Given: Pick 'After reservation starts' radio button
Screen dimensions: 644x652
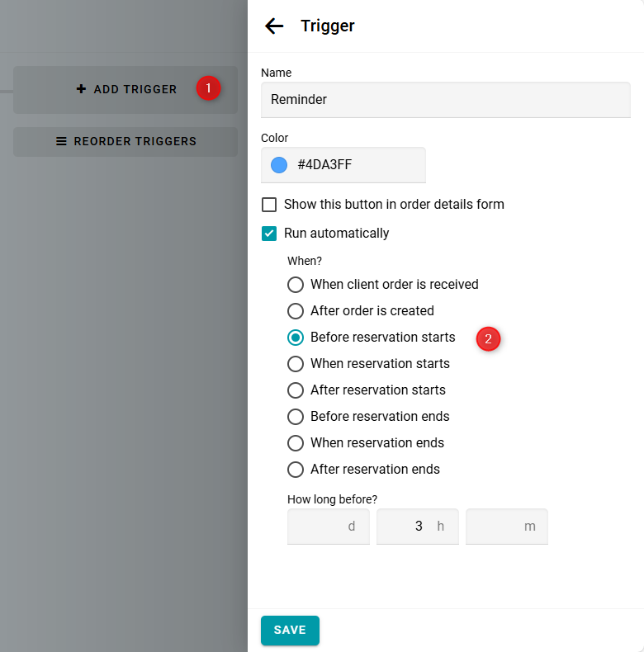Looking at the screenshot, I should point(296,390).
